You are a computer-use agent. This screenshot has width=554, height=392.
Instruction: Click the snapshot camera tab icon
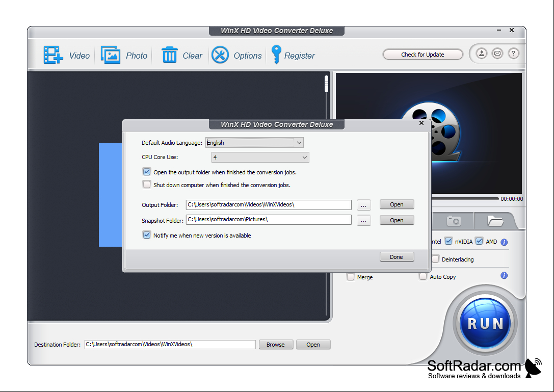click(454, 221)
